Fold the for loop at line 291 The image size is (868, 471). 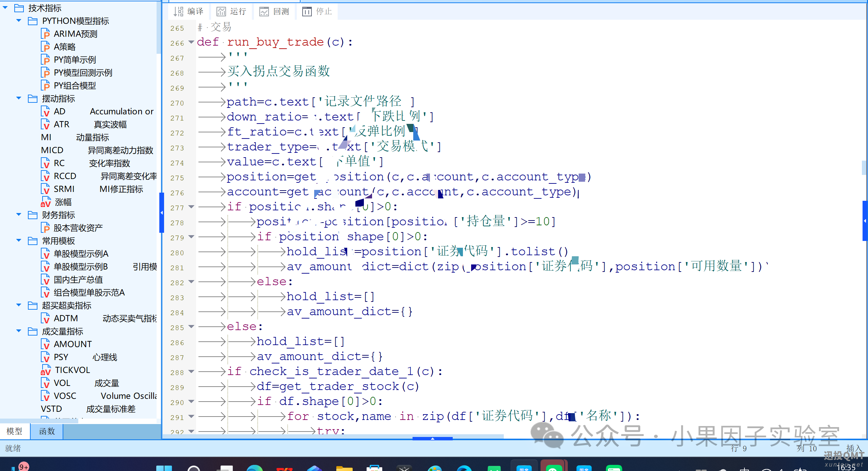[x=191, y=417]
